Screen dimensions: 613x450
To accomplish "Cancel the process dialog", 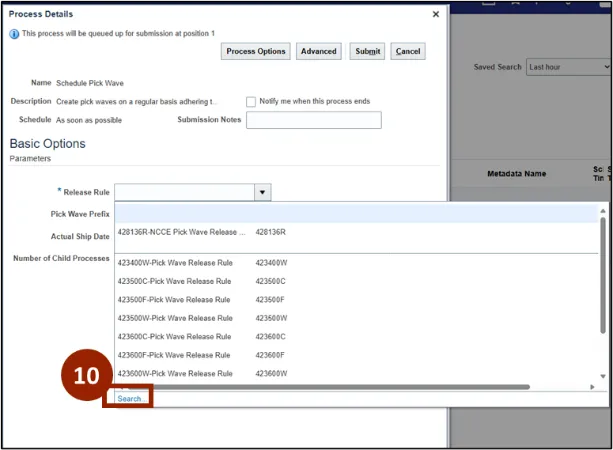I will 407,51.
